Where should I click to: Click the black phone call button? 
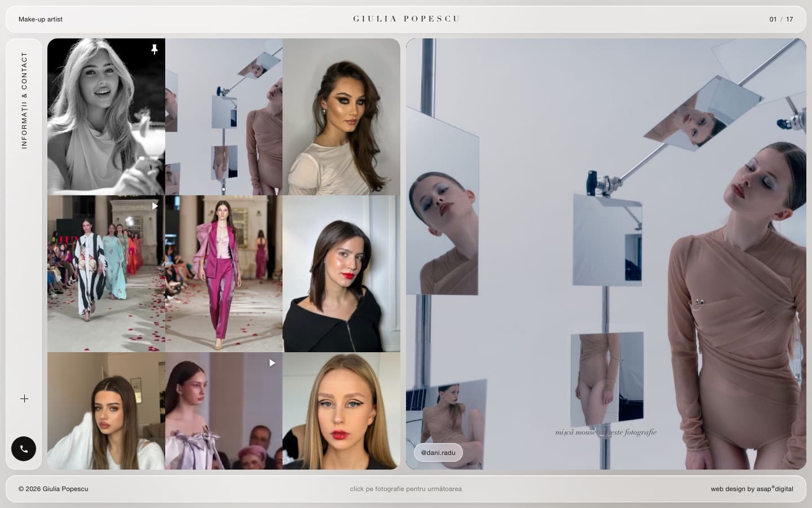pos(24,449)
